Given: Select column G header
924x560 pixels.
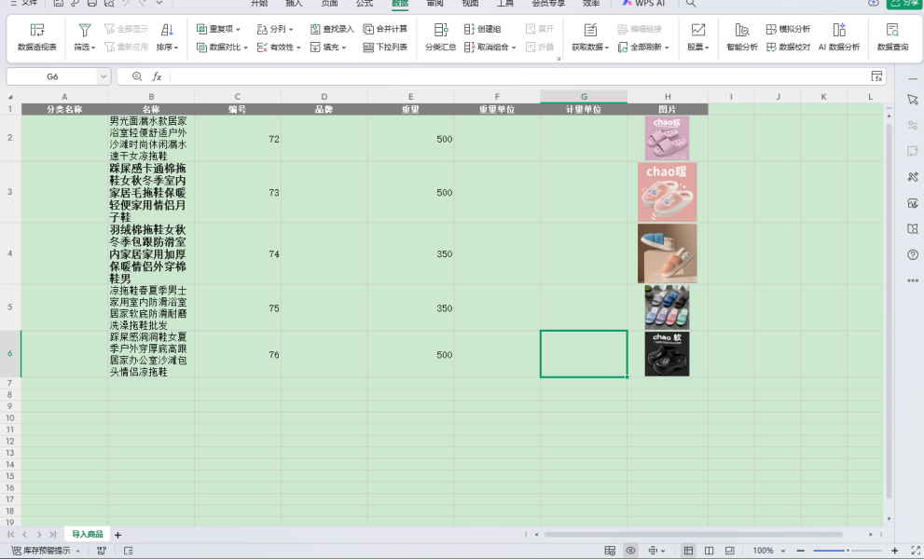Looking at the screenshot, I should [x=584, y=97].
